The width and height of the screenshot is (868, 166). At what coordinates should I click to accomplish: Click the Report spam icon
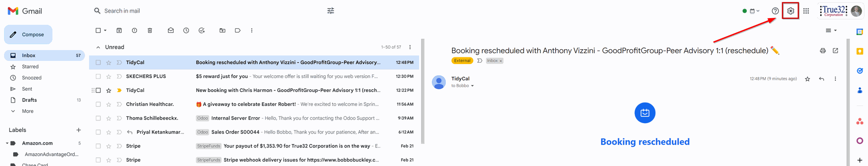click(x=134, y=30)
